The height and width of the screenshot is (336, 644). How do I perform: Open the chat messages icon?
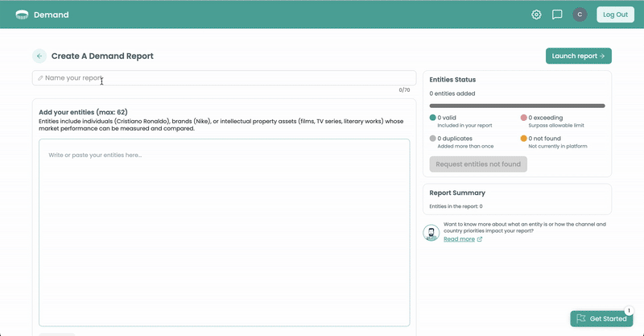(557, 15)
